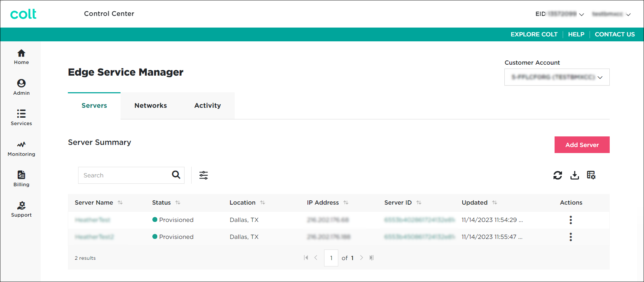Screen dimensions: 644x282
Task: Open actions menu for 11:55:47 server row
Action: pos(570,237)
